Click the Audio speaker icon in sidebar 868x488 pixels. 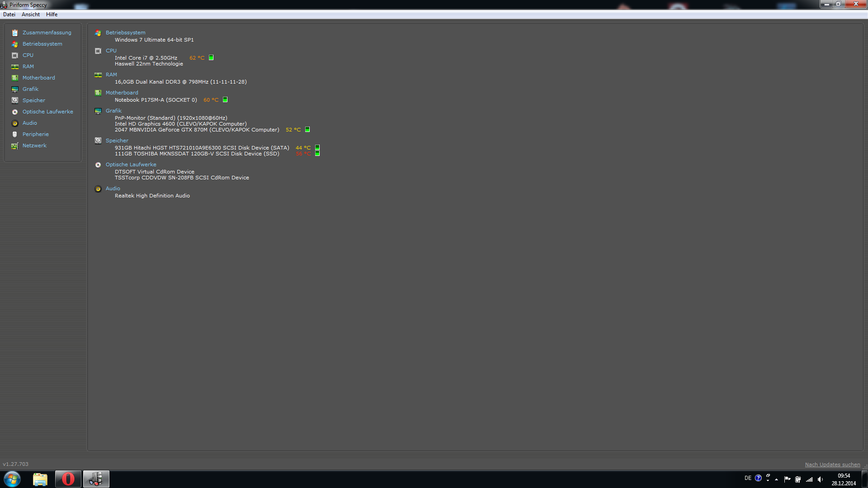(15, 123)
